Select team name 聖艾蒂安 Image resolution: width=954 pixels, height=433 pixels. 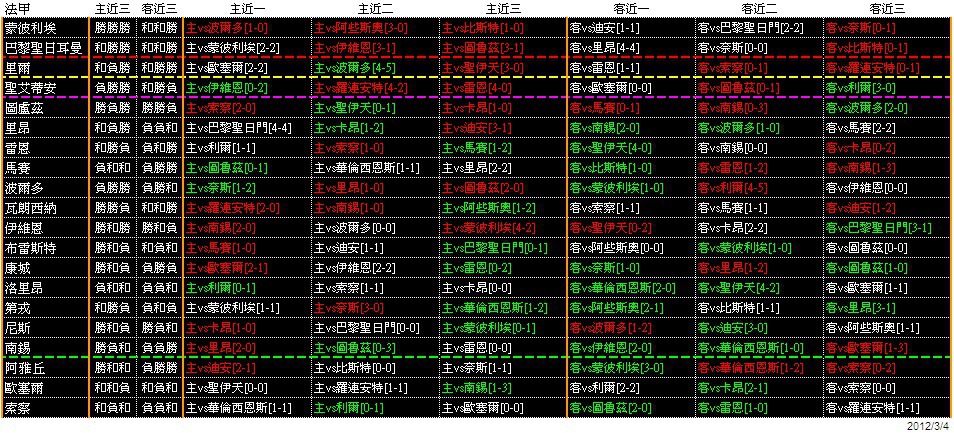[x=28, y=88]
